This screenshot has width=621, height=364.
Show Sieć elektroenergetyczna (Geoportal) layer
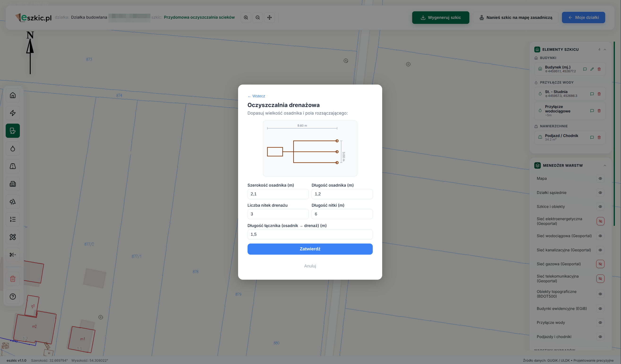coord(600,221)
